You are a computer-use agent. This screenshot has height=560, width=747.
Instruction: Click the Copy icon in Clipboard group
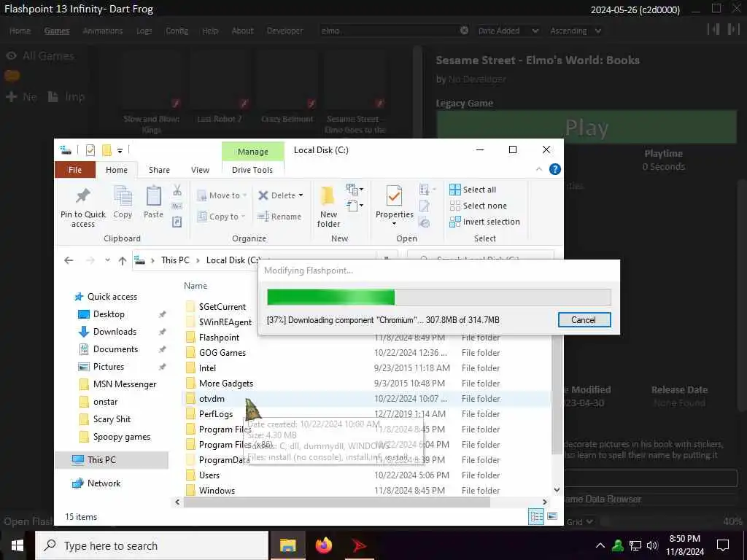tap(123, 195)
